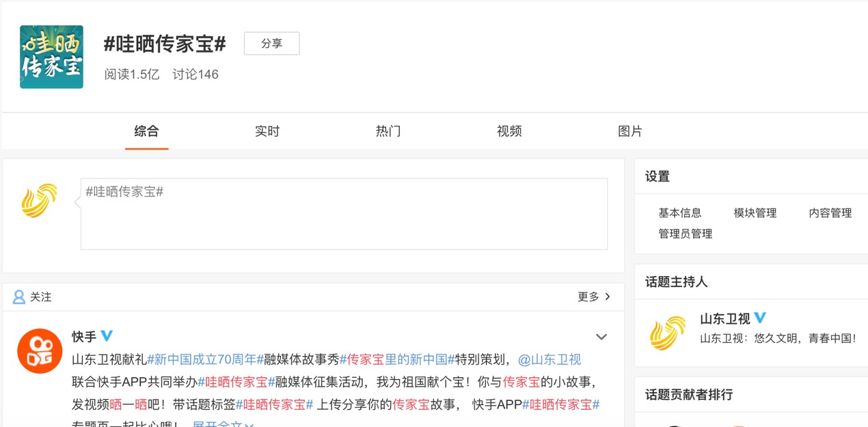Image resolution: width=868 pixels, height=427 pixels.
Task: Click the 关注 person icon
Action: (x=18, y=297)
